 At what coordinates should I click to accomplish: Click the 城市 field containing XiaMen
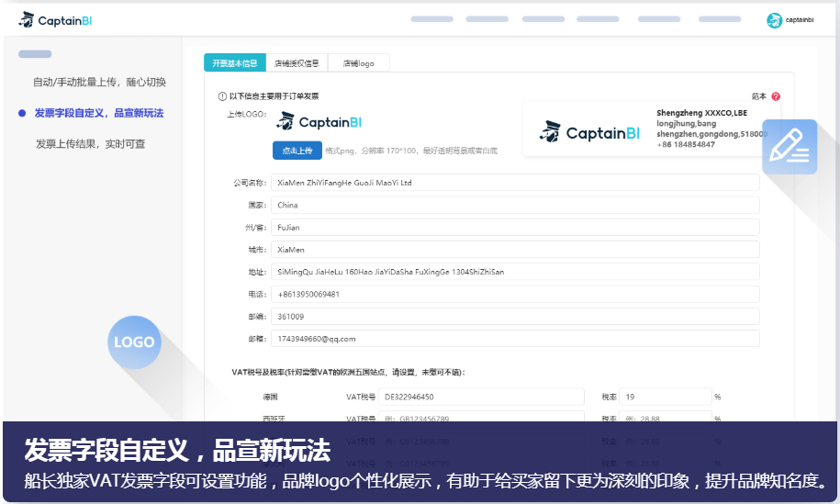click(515, 250)
